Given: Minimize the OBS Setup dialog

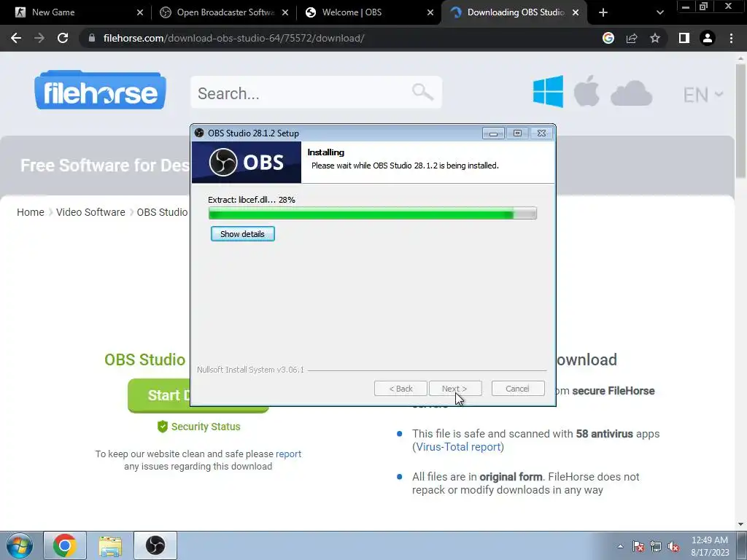Looking at the screenshot, I should [x=493, y=133].
